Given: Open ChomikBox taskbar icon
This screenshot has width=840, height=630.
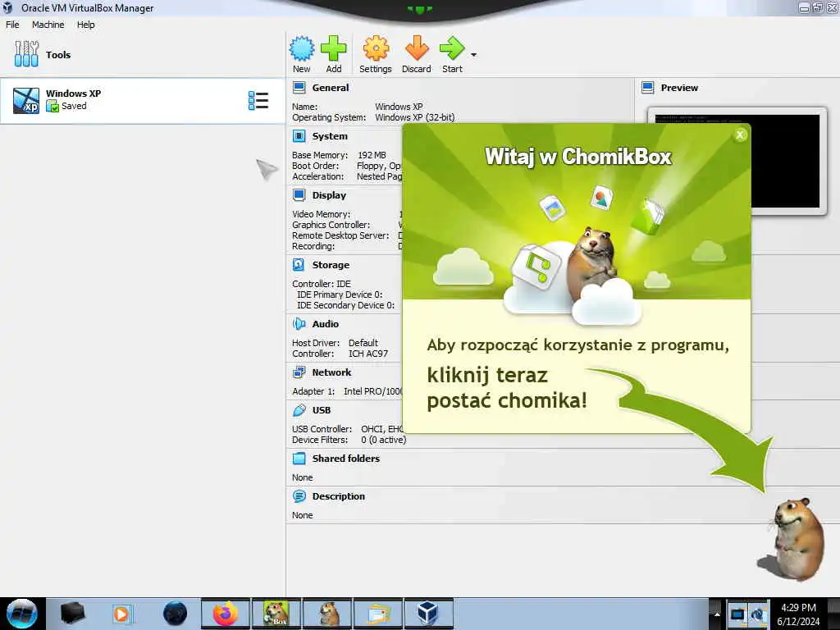Looking at the screenshot, I should pyautogui.click(x=276, y=614).
